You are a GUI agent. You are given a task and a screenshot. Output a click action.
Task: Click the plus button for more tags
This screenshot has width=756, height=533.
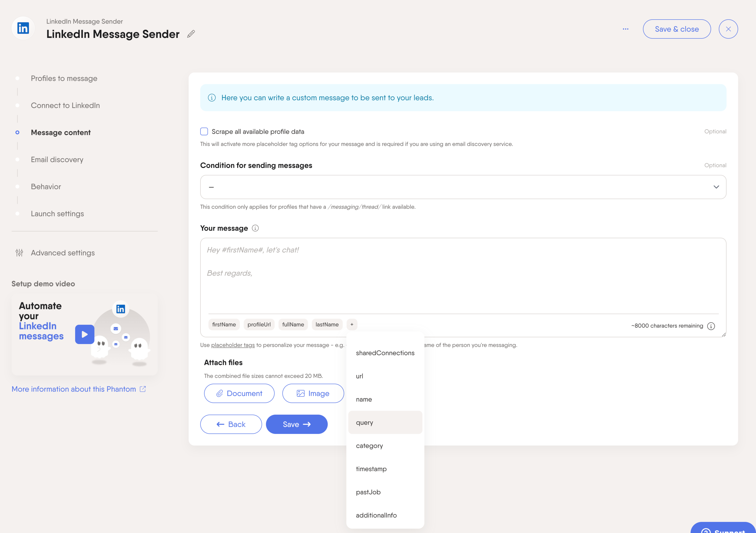point(352,324)
